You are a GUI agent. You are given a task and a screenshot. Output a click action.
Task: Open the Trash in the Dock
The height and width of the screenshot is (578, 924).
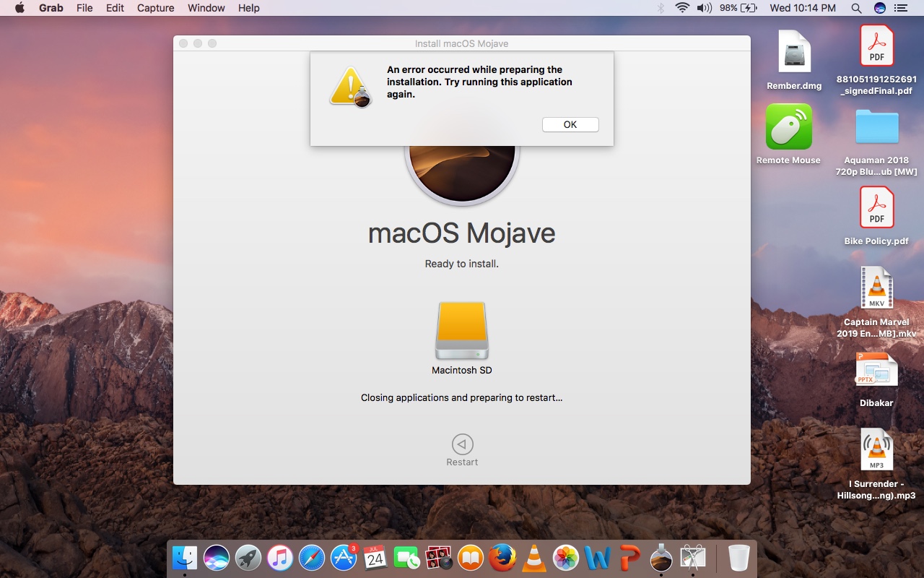click(x=738, y=558)
